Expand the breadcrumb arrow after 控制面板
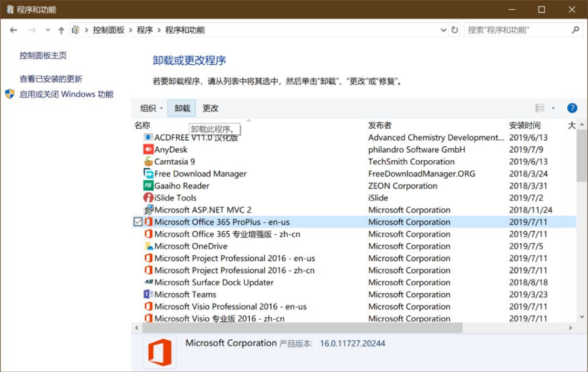This screenshot has height=372, width=588. [x=130, y=30]
